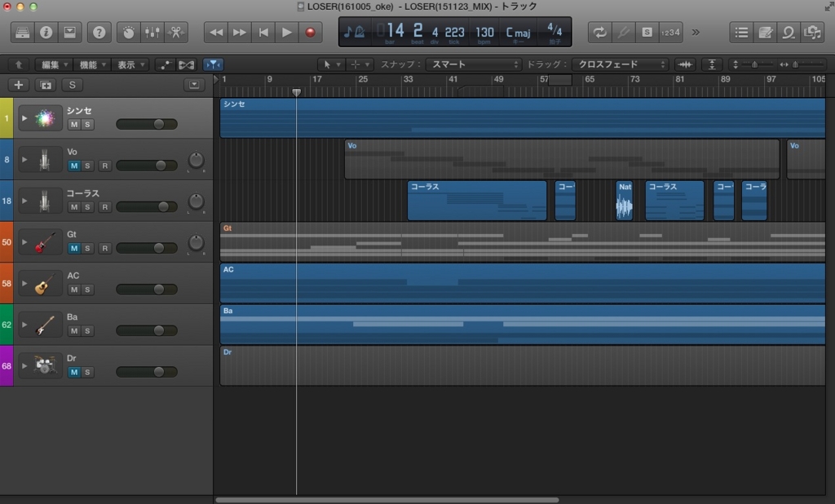This screenshot has width=835, height=504.
Task: Toggle the tuner icon
Action: 623,33
